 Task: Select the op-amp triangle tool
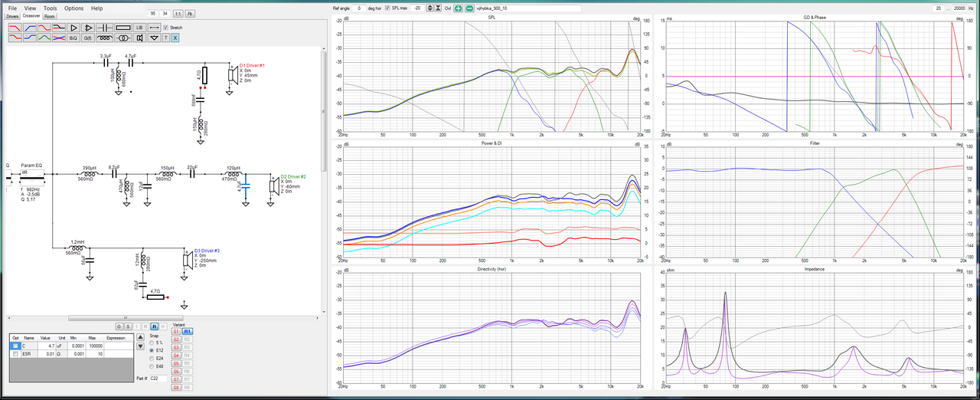pyautogui.click(x=88, y=28)
